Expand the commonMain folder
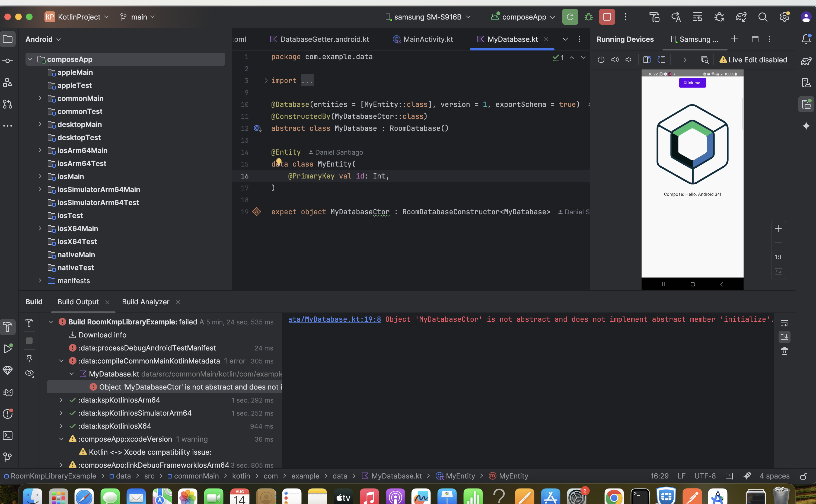Viewport: 816px width, 504px height. (x=40, y=98)
